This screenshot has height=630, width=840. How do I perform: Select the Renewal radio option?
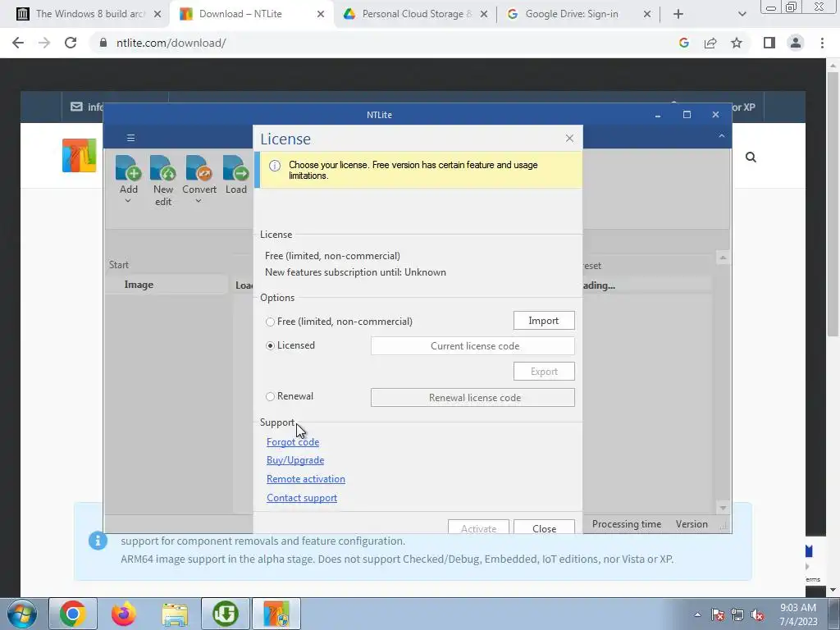[270, 396]
